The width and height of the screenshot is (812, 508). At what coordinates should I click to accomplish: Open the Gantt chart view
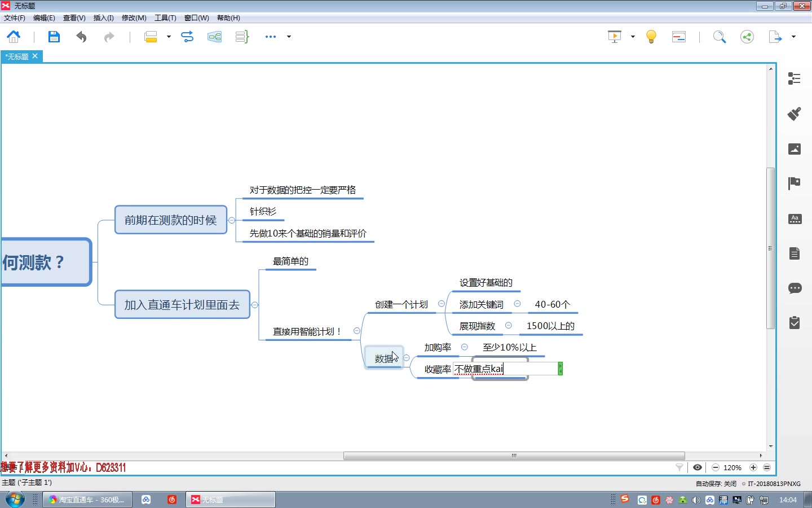coord(679,37)
